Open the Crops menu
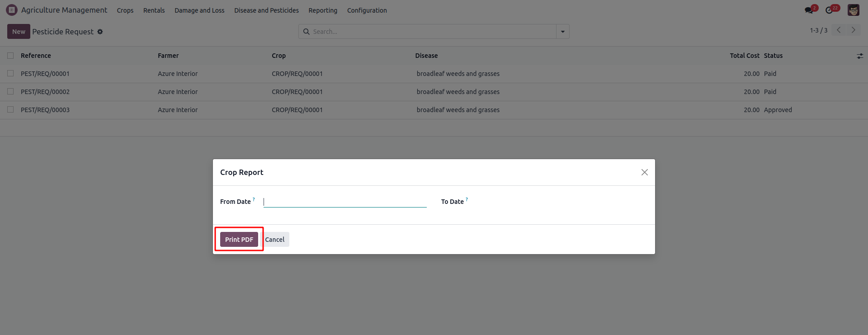Screen dimensions: 868x335 125,10
